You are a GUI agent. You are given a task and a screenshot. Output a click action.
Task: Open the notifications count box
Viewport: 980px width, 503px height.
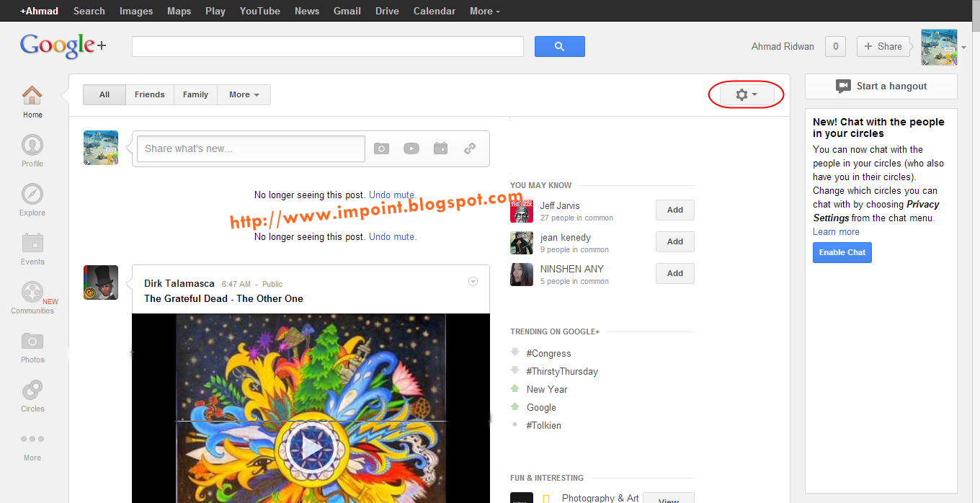[x=835, y=47]
